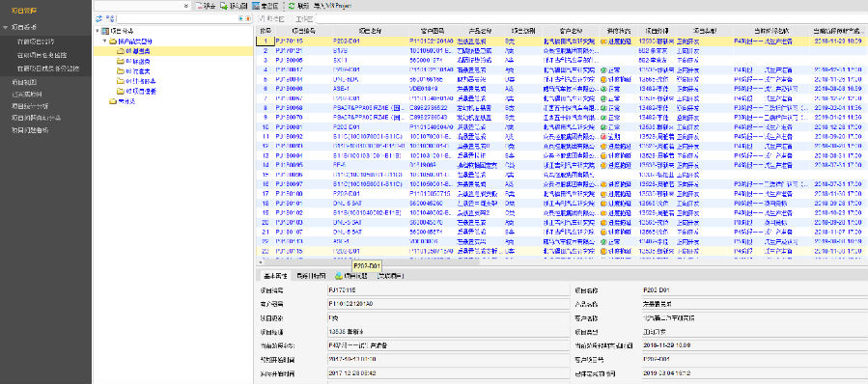
Task: Click the blue monitor icon in the top toolbar
Action: click(x=256, y=6)
